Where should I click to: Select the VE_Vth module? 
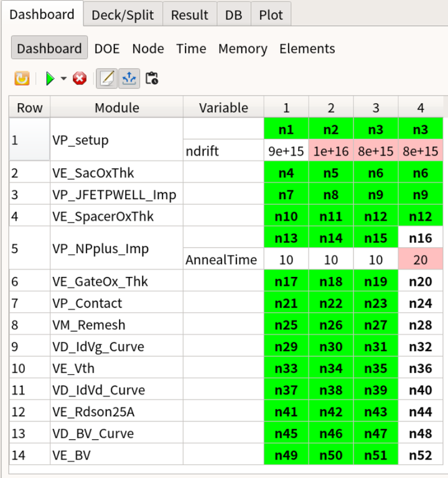117,368
